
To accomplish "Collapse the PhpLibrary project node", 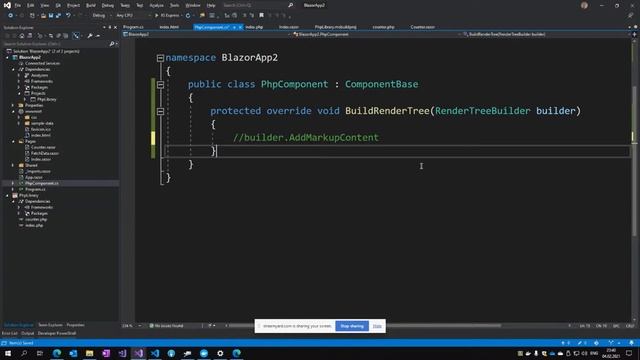I will (x=7, y=196).
